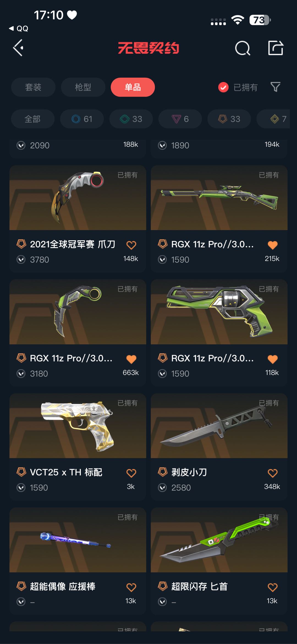
Task: Tap heart on 超能偶像 应援棒
Action: coord(131,587)
